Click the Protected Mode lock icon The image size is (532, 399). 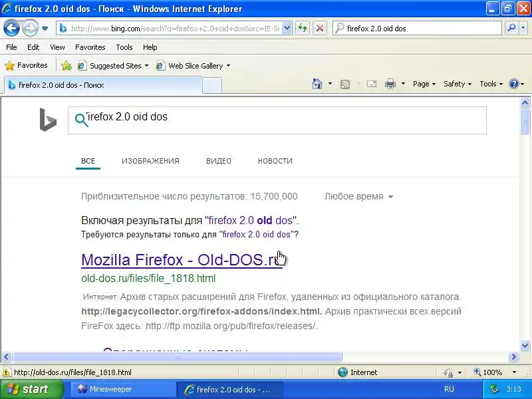pos(448,372)
